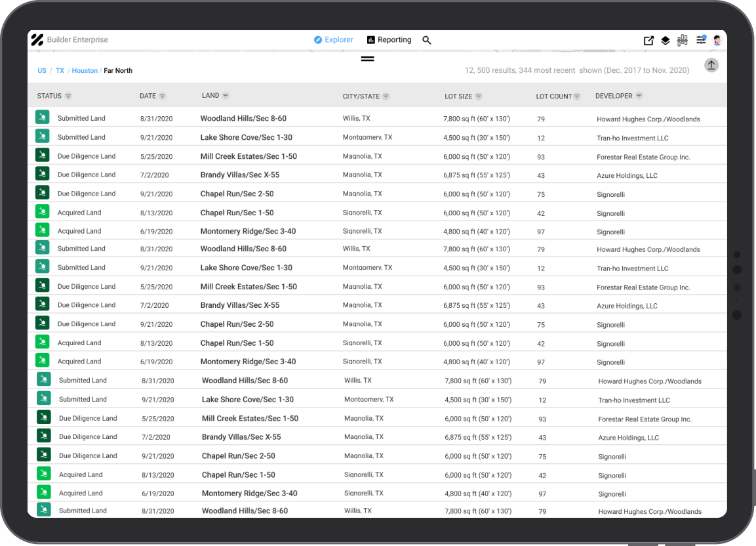Open the search magnifier icon
756x546 pixels.
pos(427,40)
